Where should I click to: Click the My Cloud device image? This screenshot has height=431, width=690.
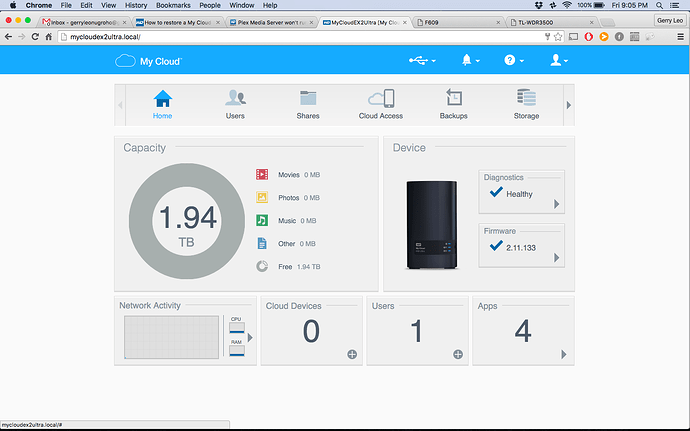[x=432, y=225]
